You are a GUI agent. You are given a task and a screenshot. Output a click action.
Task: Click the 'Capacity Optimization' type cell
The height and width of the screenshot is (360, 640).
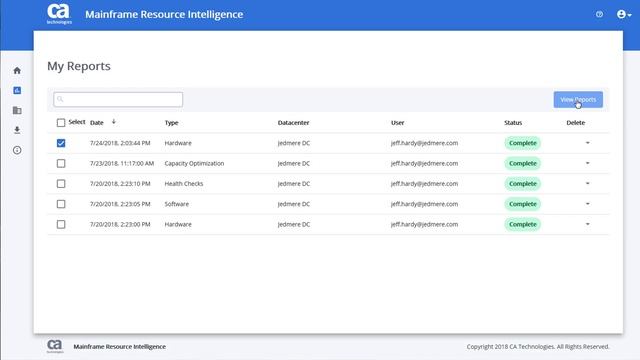pos(194,163)
